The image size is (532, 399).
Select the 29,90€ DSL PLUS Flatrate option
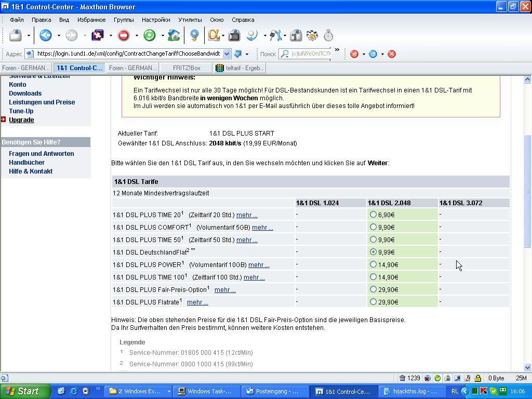click(373, 302)
